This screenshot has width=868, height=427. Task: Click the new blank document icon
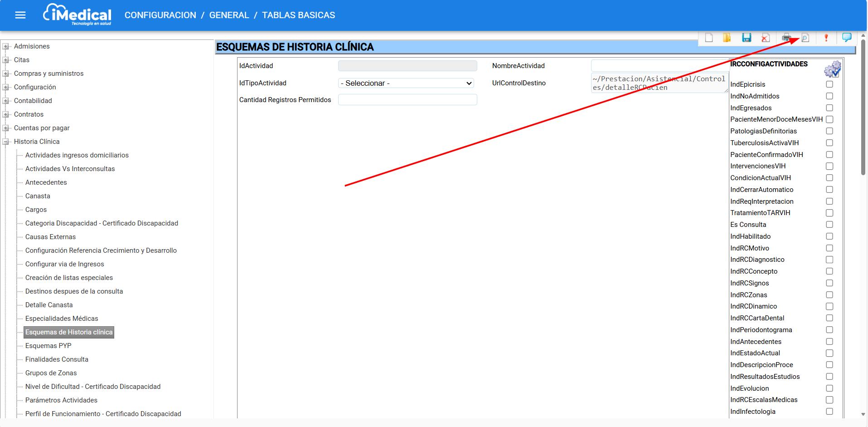[x=709, y=38]
